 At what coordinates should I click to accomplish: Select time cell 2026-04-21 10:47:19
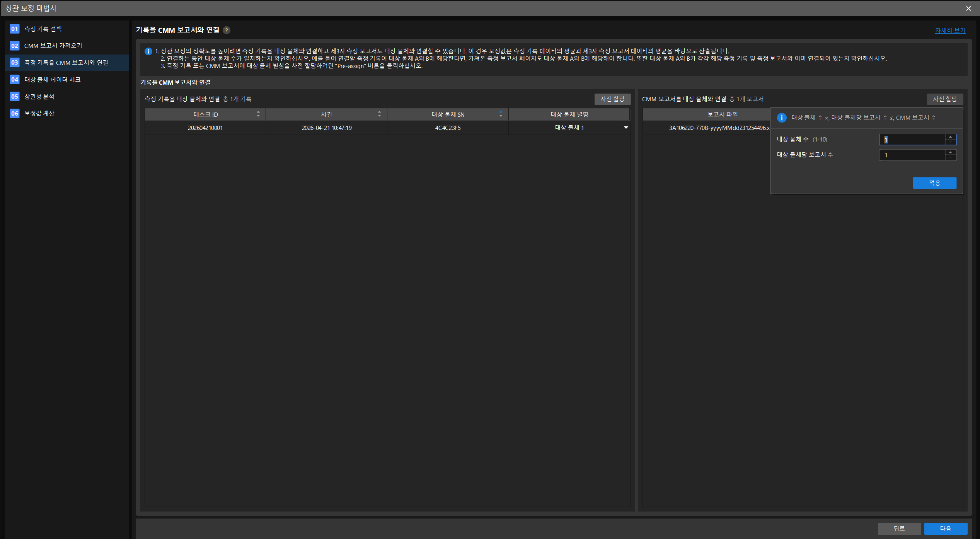click(327, 128)
